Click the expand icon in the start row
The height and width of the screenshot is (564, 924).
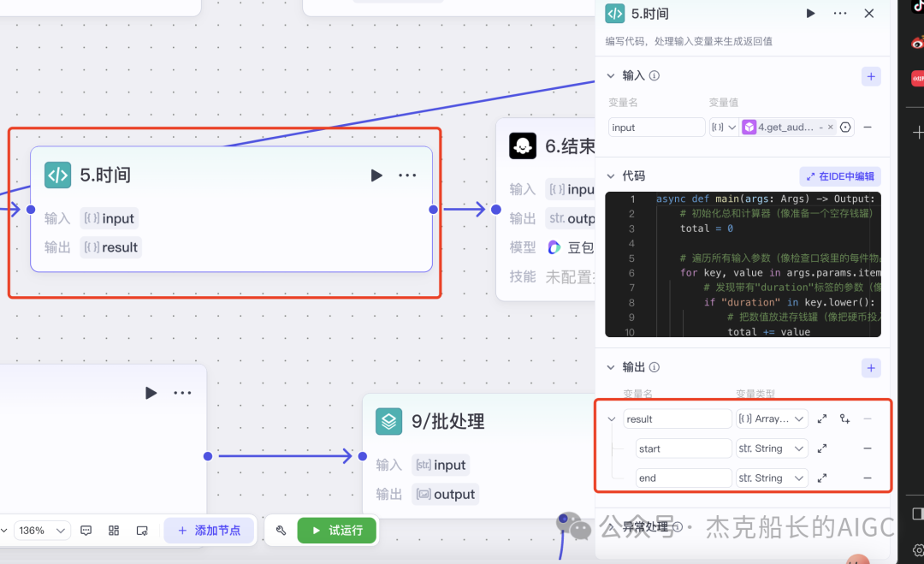[x=822, y=448]
